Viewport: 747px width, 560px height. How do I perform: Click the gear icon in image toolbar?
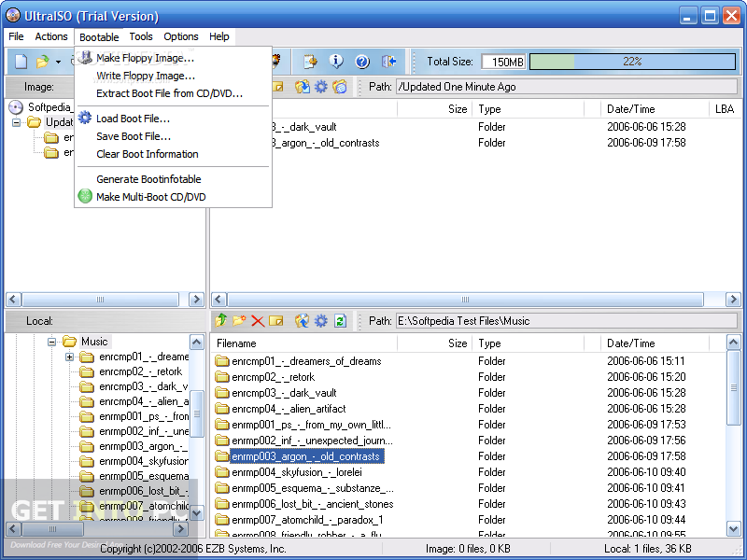pos(321,87)
